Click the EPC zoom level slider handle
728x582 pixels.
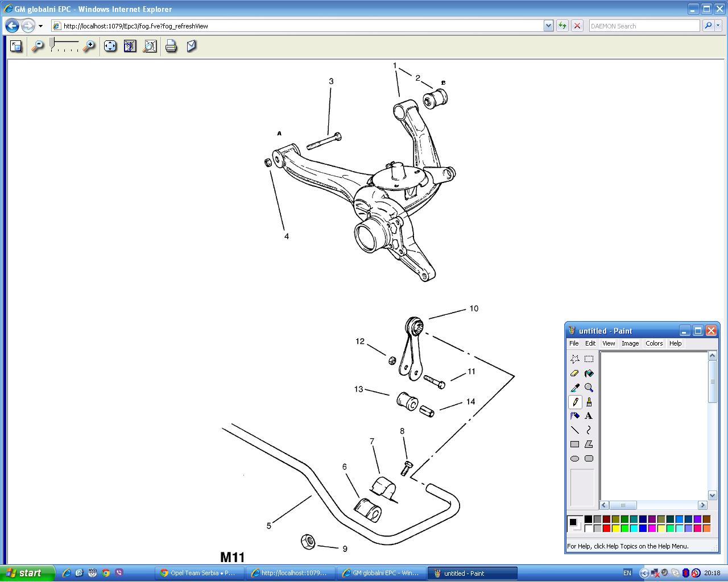point(52,42)
